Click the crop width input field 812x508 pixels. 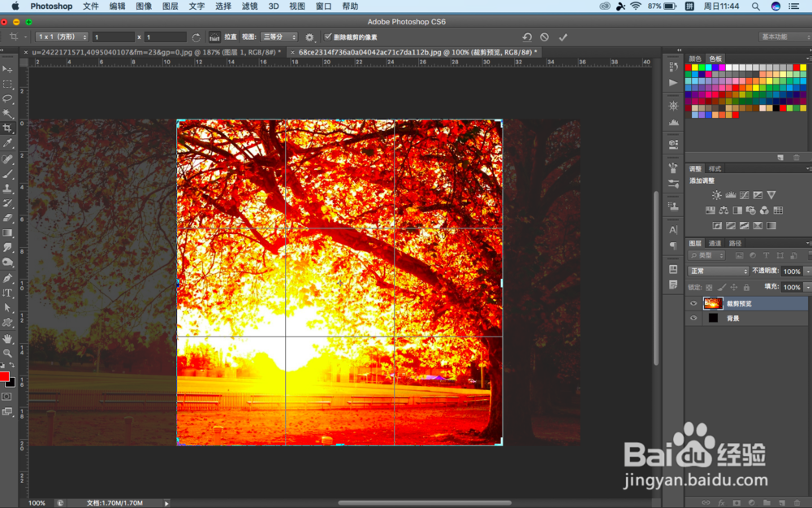pyautogui.click(x=114, y=37)
